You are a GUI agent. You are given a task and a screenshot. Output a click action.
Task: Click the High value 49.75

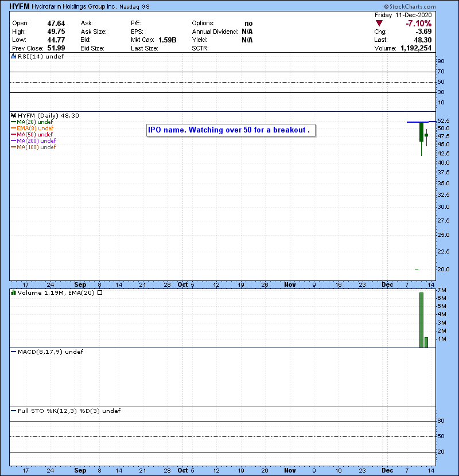coord(56,32)
